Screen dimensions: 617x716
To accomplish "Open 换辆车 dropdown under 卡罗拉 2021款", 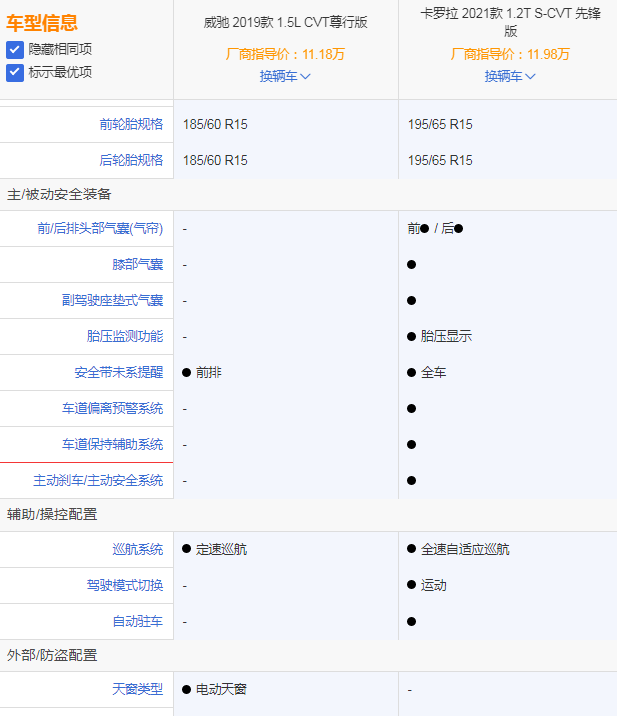I will [510, 76].
